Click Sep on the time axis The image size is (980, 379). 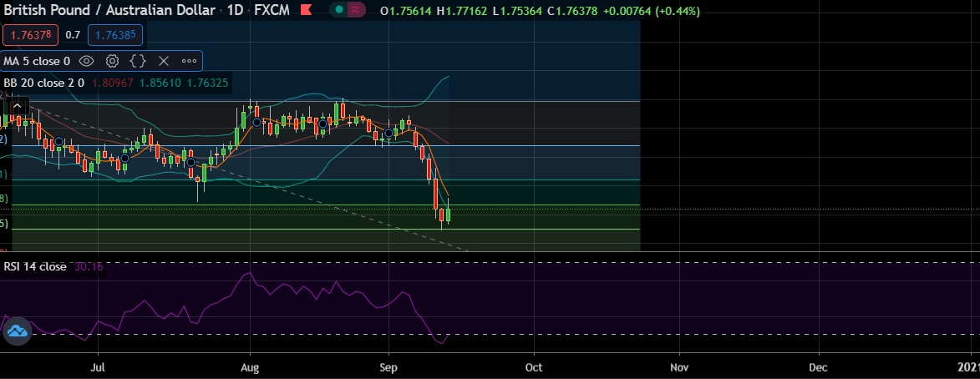coord(388,368)
